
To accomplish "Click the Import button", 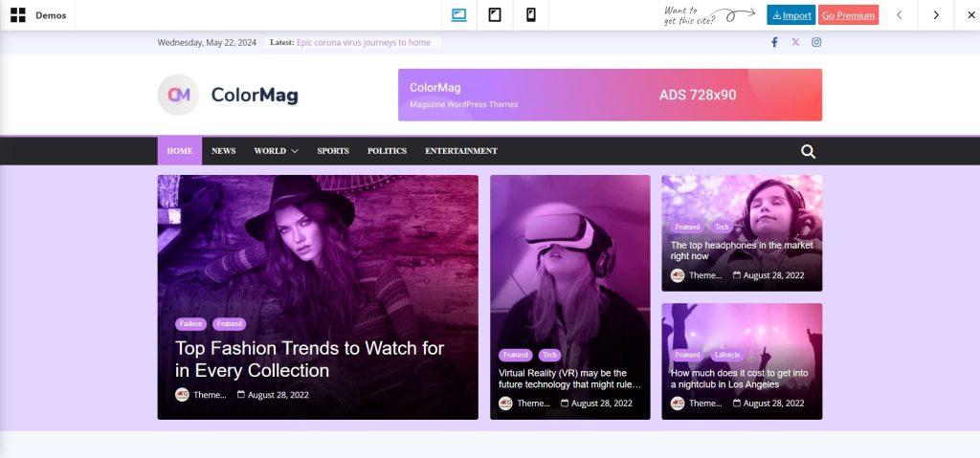I will click(x=791, y=15).
